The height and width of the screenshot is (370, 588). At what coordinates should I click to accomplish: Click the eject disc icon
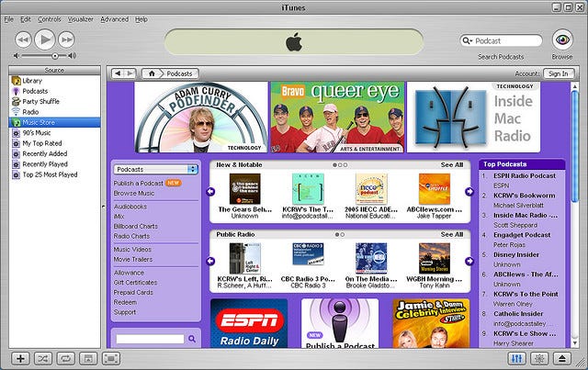561,359
